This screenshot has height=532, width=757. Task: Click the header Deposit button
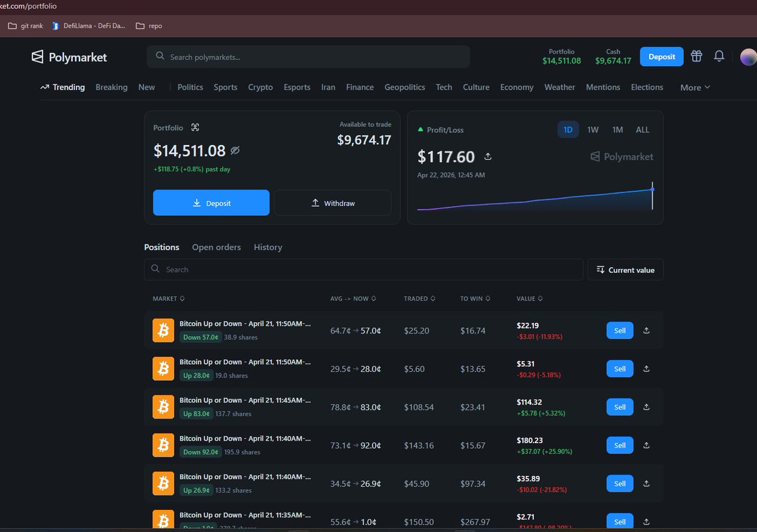pos(662,57)
